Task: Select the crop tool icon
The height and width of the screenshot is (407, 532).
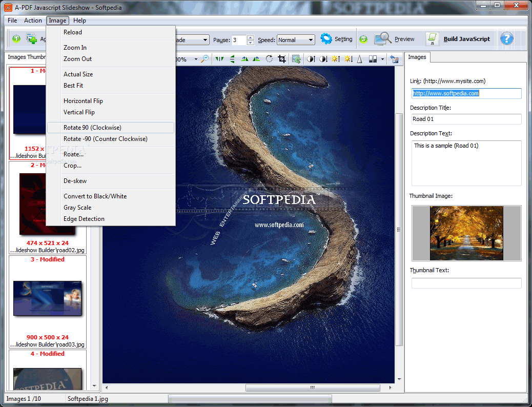Action: pyautogui.click(x=281, y=59)
